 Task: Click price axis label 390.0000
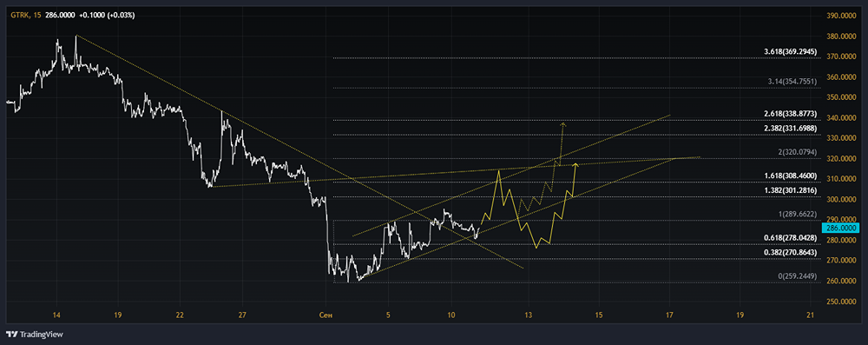click(x=841, y=16)
